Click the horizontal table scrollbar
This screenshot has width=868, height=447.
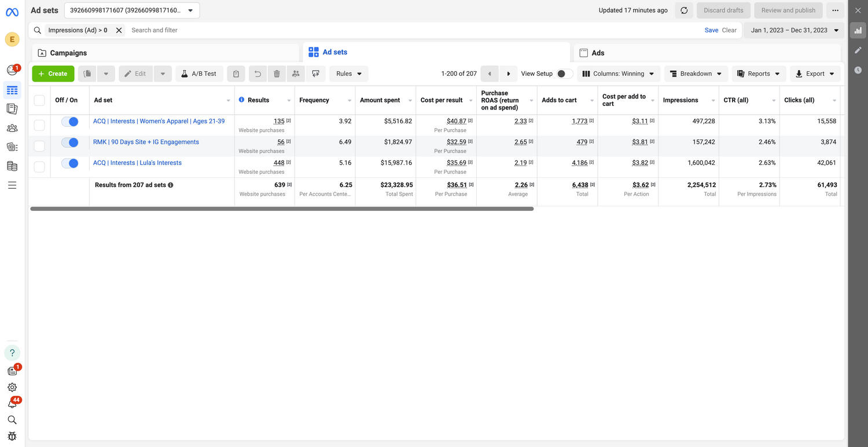click(x=282, y=209)
